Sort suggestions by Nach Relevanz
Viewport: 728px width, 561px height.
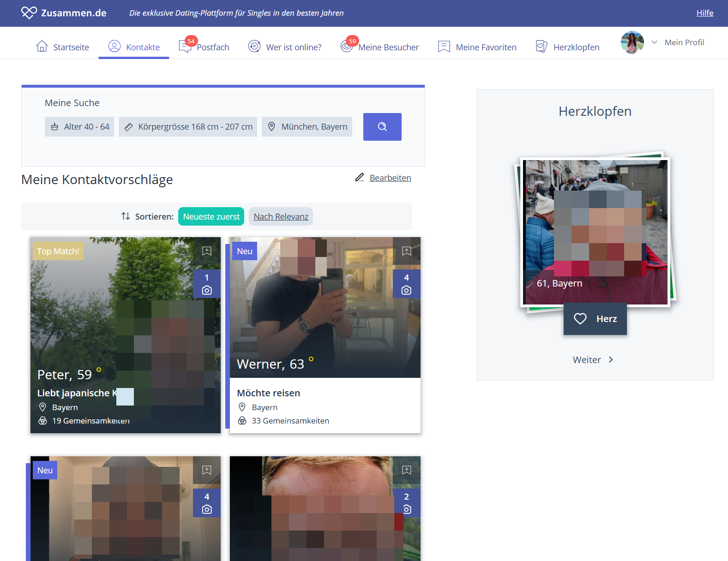pos(281,217)
